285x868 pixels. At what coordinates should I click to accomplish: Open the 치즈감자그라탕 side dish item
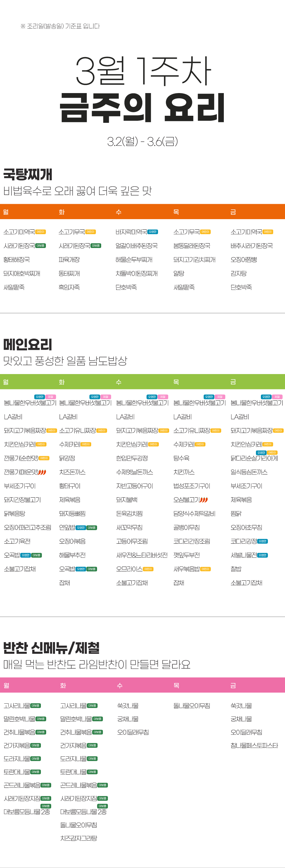(79, 838)
